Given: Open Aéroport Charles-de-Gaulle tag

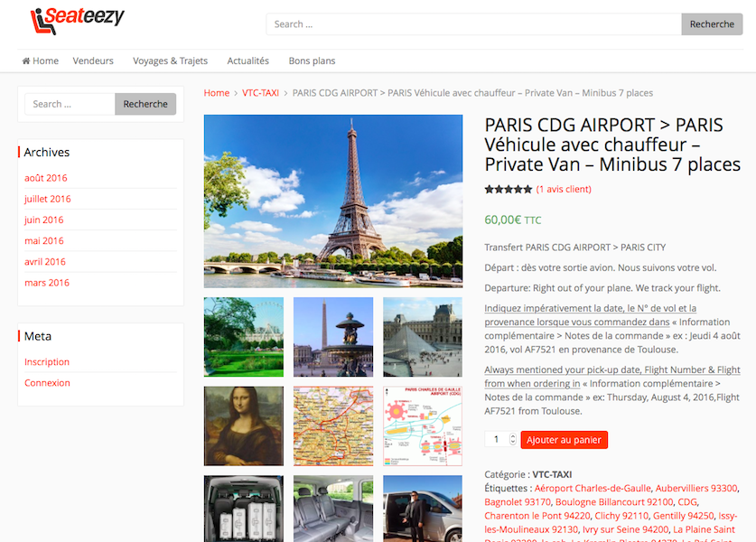Looking at the screenshot, I should pyautogui.click(x=593, y=488).
